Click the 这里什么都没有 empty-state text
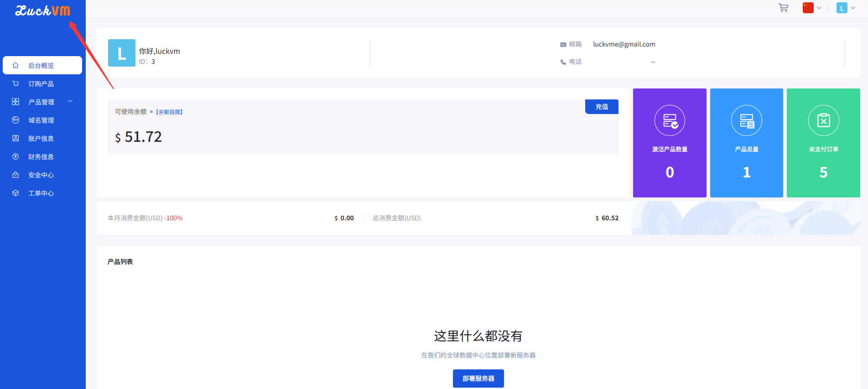The height and width of the screenshot is (389, 868). tap(478, 336)
